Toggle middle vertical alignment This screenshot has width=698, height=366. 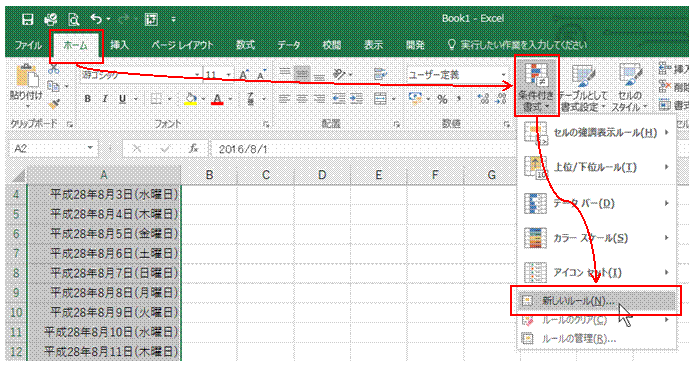click(x=302, y=74)
